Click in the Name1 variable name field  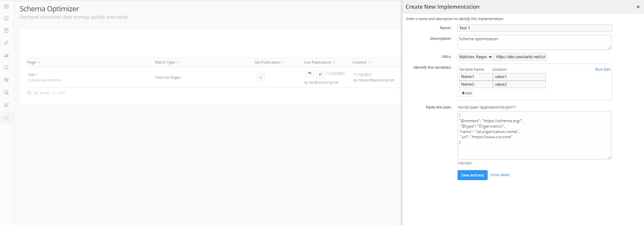point(476,77)
